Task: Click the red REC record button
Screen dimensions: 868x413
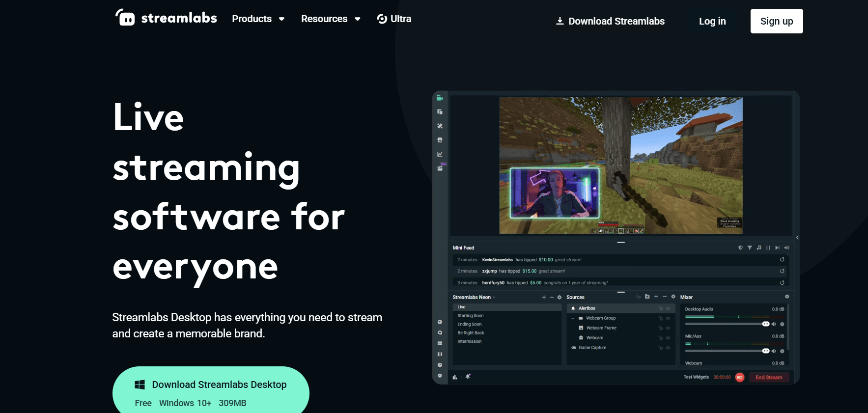Action: [x=740, y=377]
